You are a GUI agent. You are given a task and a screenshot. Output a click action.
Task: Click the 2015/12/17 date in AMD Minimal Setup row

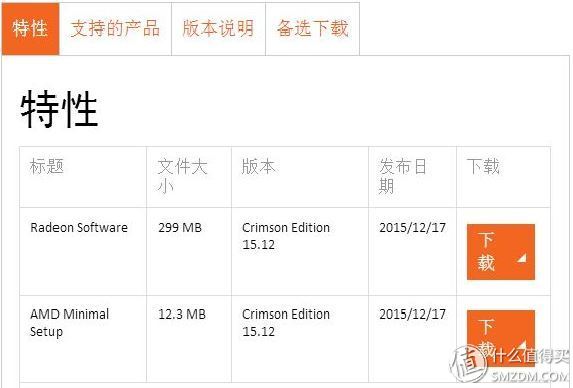point(412,314)
